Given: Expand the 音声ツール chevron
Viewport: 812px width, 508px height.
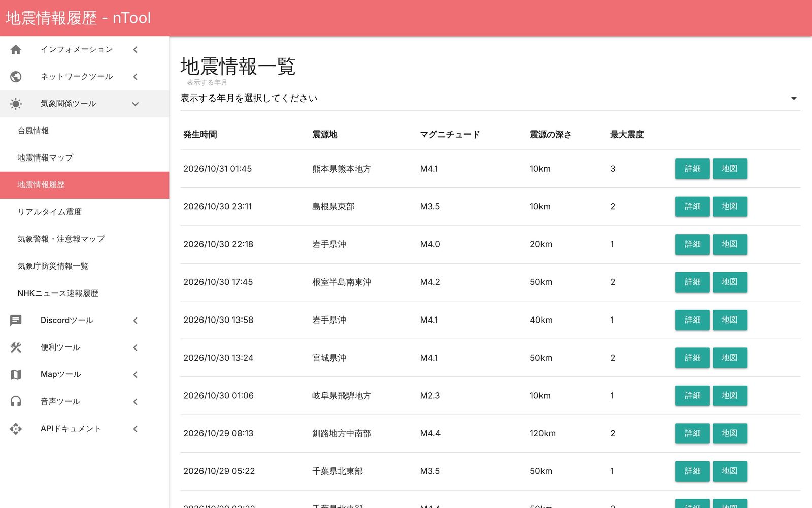Looking at the screenshot, I should click(135, 401).
